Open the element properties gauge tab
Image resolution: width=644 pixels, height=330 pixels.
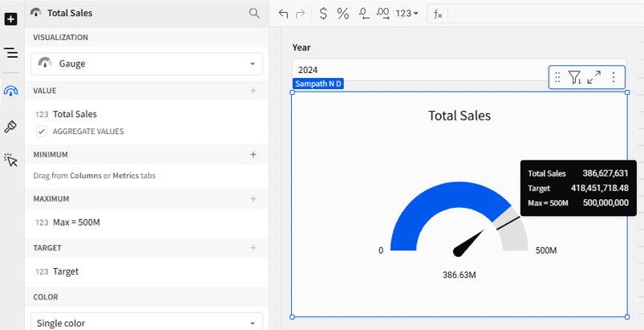tap(11, 91)
